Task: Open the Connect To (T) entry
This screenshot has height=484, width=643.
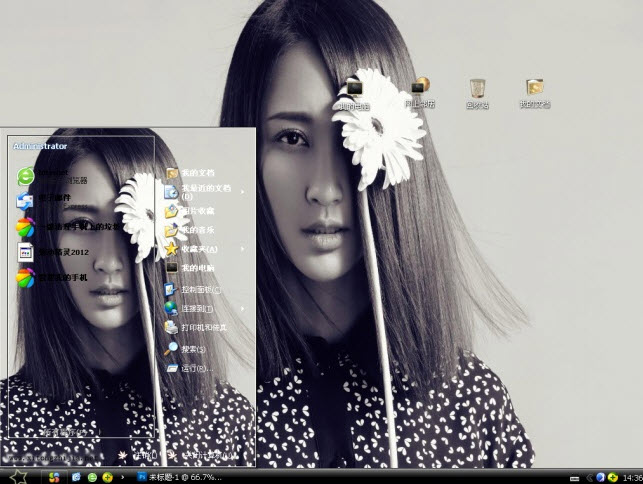Action: [189, 308]
